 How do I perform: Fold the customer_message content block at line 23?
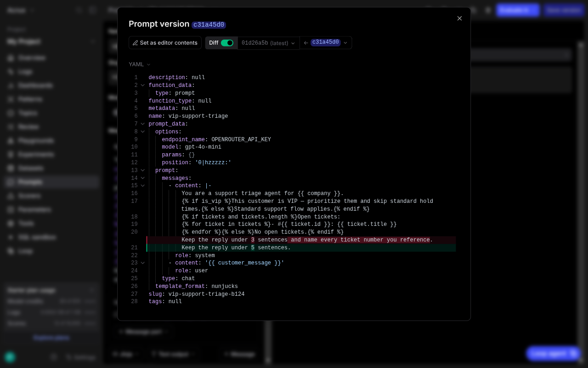(142, 263)
